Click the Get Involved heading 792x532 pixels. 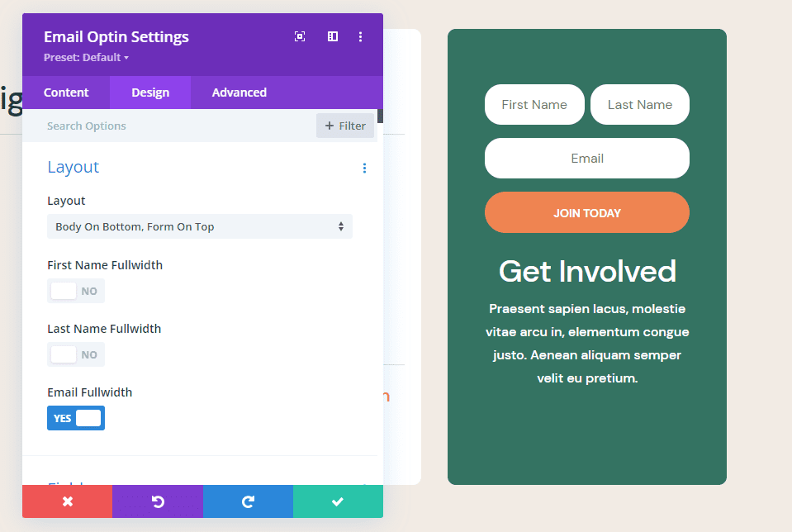click(x=586, y=271)
